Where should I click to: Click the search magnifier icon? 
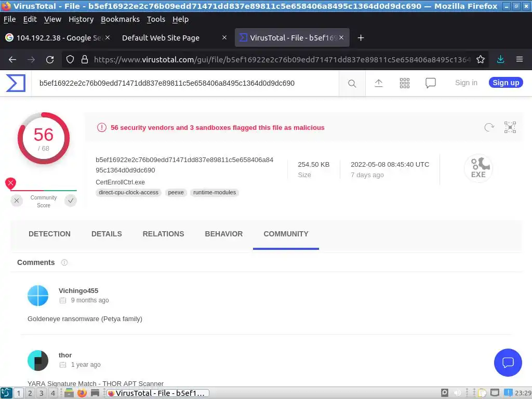(352, 84)
